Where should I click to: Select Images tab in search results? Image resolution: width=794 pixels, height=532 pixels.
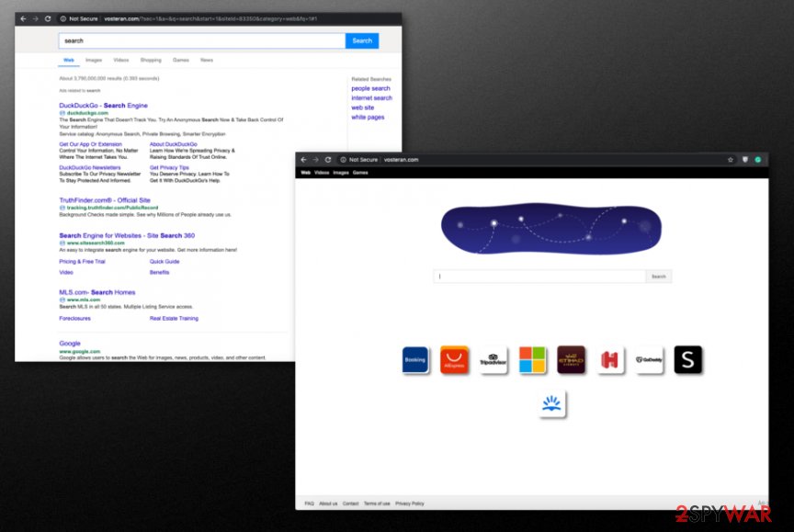[x=94, y=61]
